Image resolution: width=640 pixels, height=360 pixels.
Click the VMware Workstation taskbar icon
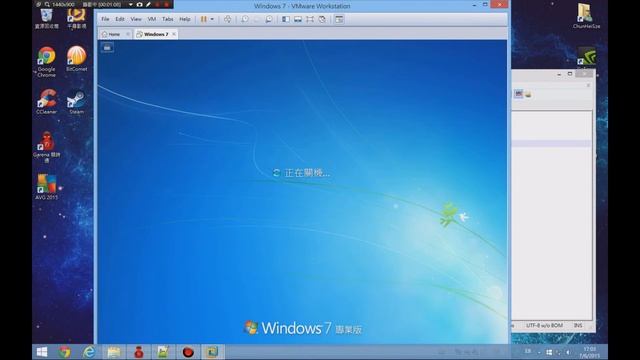click(x=212, y=352)
